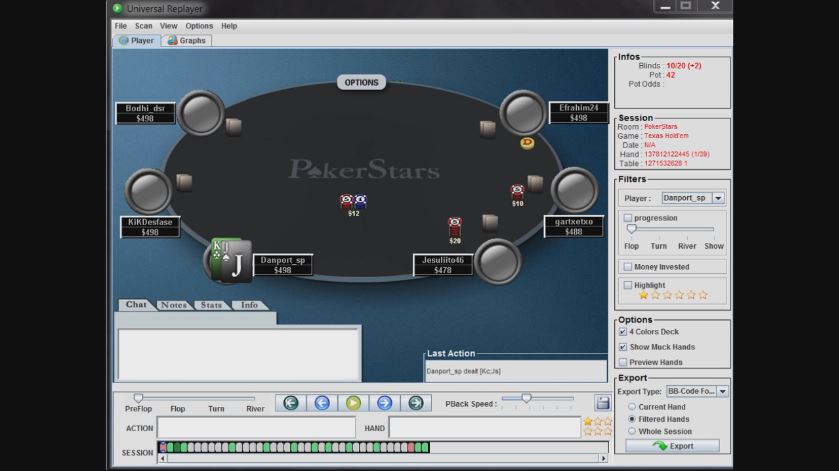Image resolution: width=839 pixels, height=471 pixels.
Task: Click the Danport_sp name plate
Action: tap(283, 265)
